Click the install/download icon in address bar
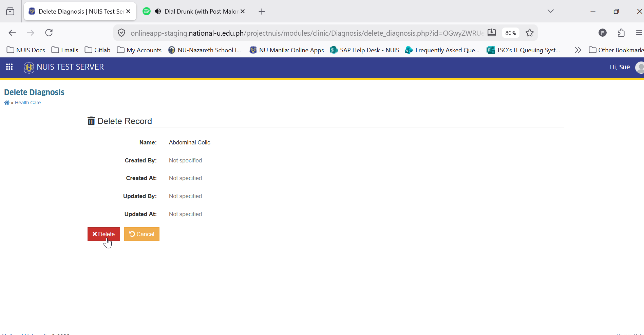The width and height of the screenshot is (644, 335). (x=492, y=33)
